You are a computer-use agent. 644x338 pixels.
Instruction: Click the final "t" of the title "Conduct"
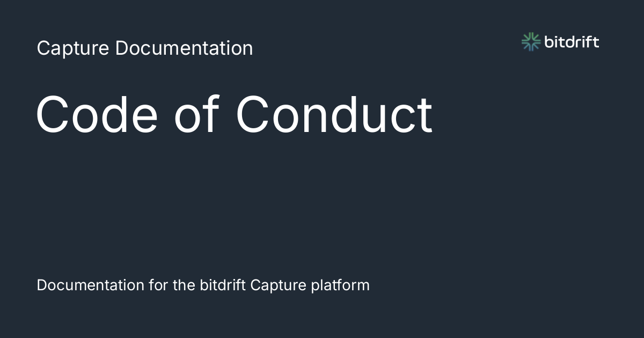(426, 115)
